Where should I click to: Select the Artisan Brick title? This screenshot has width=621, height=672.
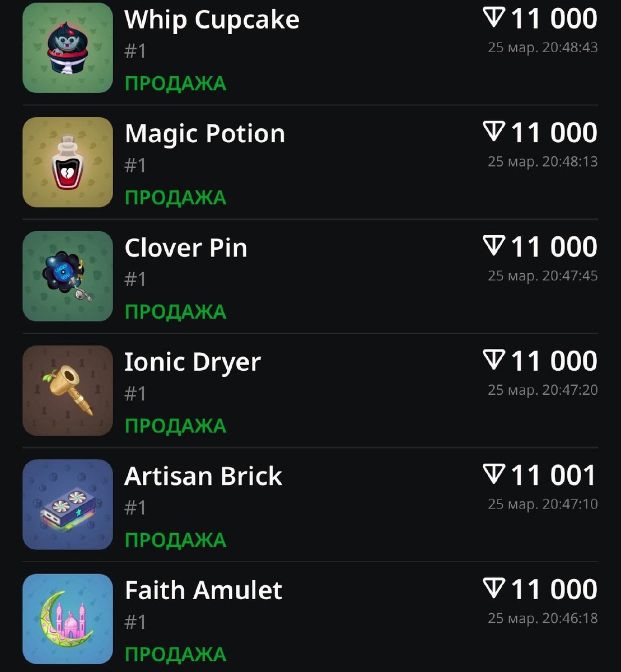tap(203, 476)
